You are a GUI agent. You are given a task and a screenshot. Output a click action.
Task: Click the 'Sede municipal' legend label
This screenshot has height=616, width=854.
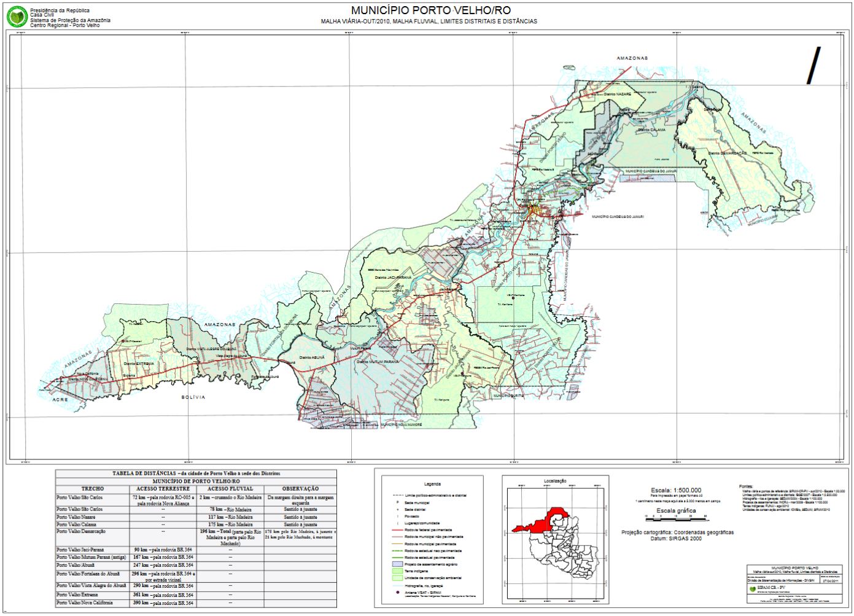pos(417,502)
